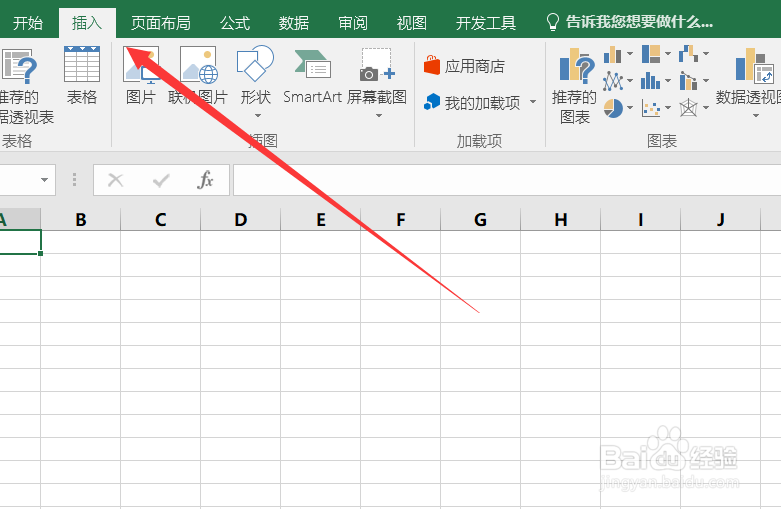
Task: Insert a column chart
Action: (613, 54)
